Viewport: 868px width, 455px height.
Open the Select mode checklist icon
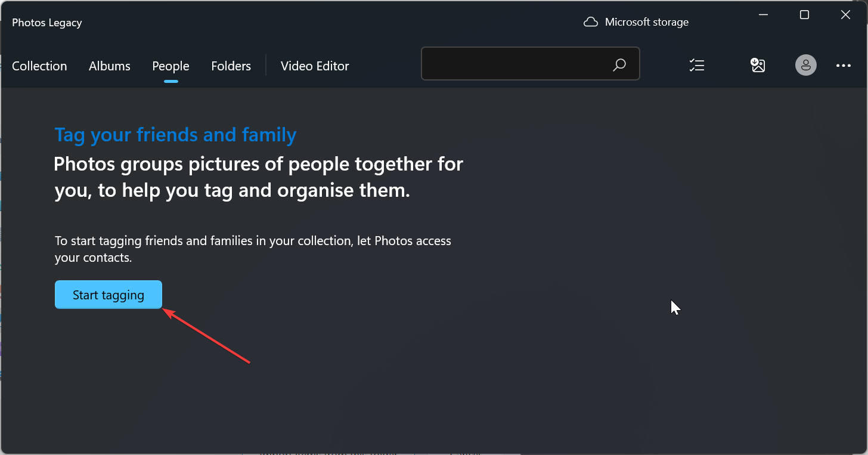696,66
